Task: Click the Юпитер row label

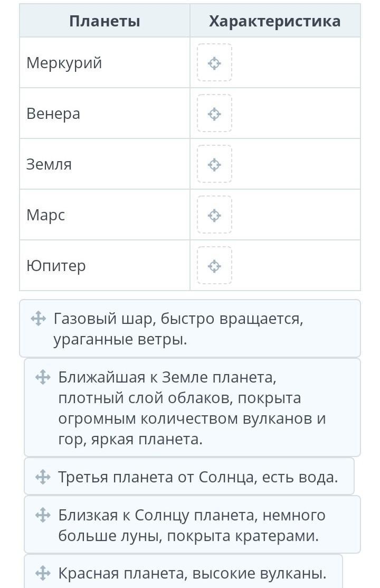Action: pos(56,266)
